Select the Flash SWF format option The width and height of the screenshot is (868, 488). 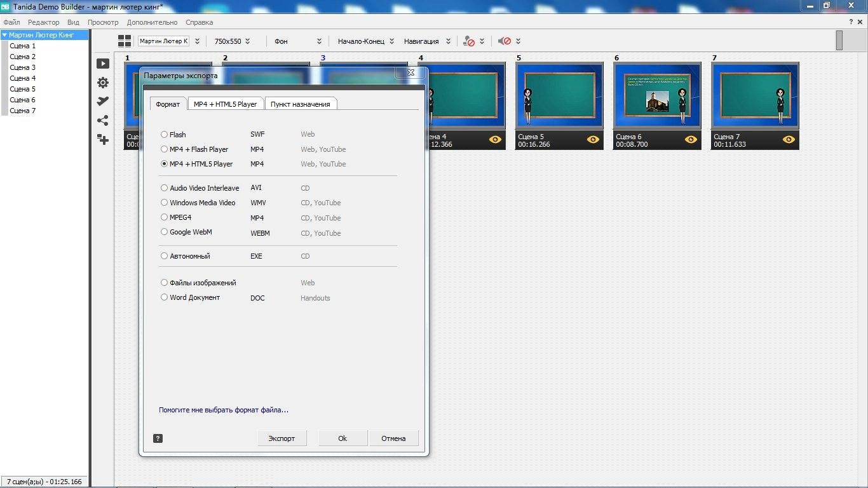[x=165, y=135]
